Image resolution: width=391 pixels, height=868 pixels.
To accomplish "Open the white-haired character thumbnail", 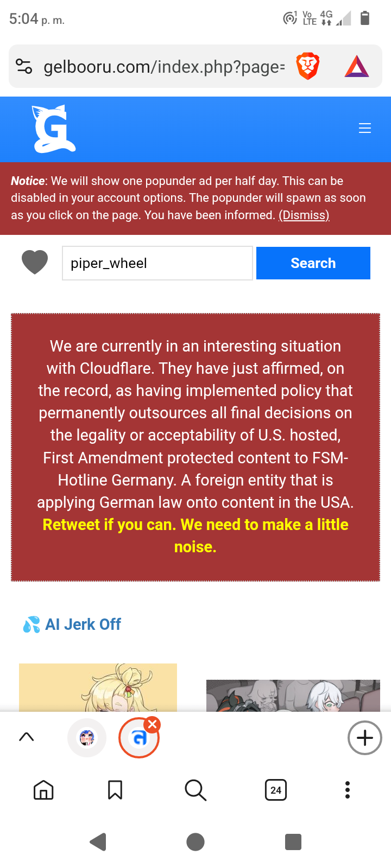I will [x=293, y=695].
